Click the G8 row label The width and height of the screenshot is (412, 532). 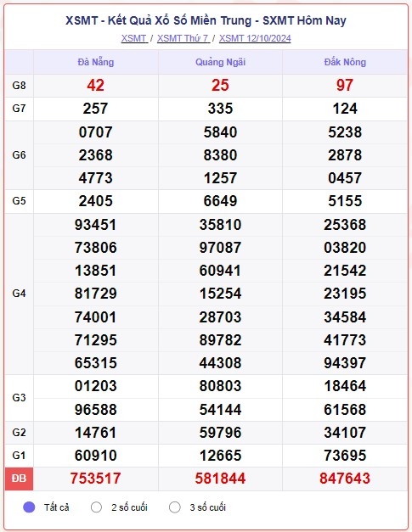pyautogui.click(x=19, y=86)
